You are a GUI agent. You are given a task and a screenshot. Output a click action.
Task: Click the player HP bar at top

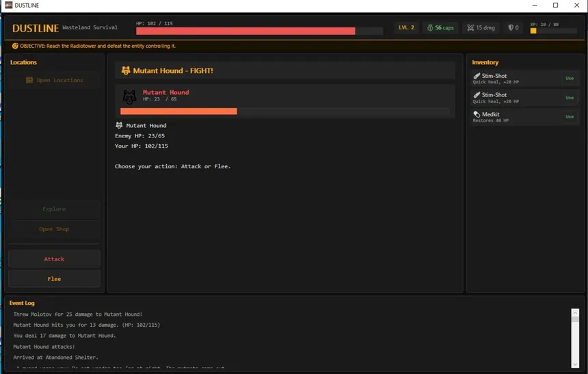click(x=259, y=31)
